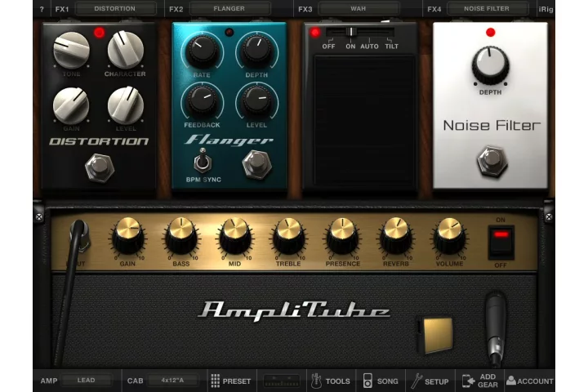The height and width of the screenshot is (392, 588).
Task: Set Wah mode selector to AUTO
Action: pos(369,46)
